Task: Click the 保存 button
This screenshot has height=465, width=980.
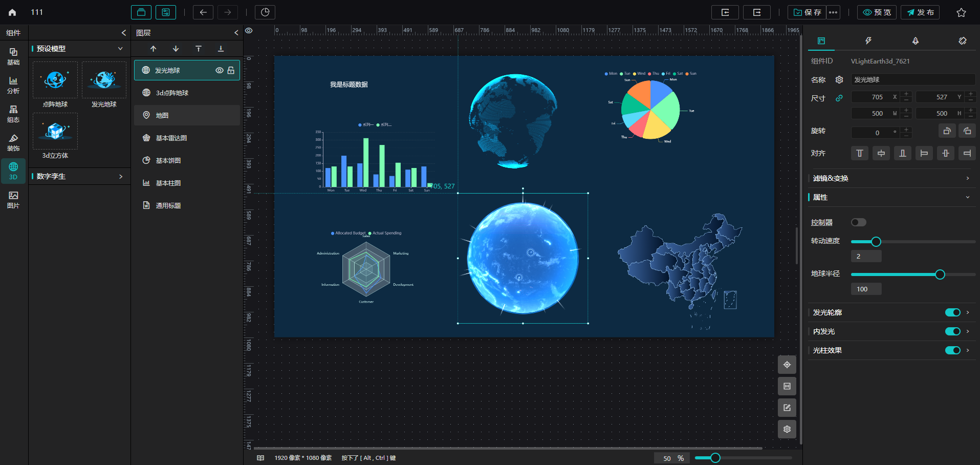Action: [807, 12]
